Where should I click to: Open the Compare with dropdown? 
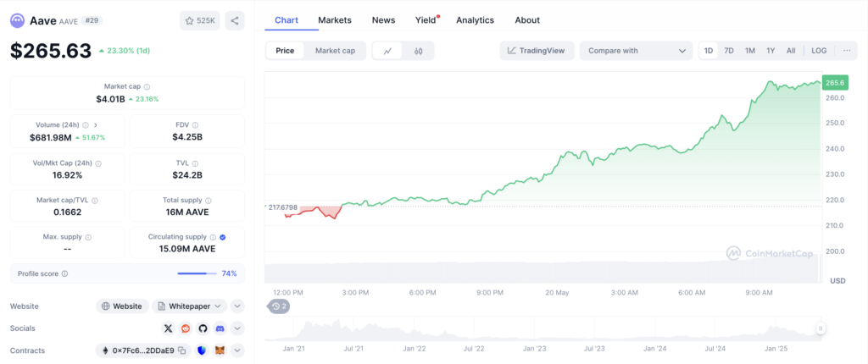(636, 51)
